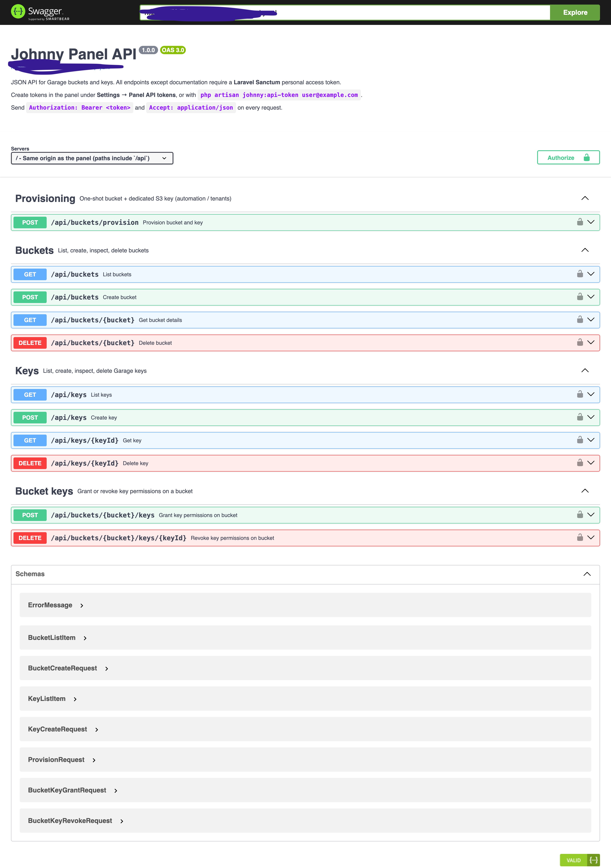Expand the BucketCreateRequest schema
This screenshot has width=611, height=868.
(x=107, y=668)
